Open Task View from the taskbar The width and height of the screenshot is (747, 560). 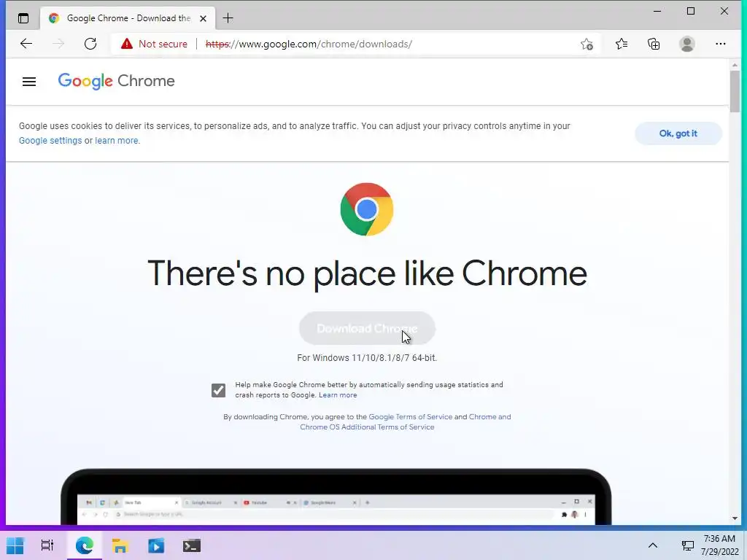click(x=47, y=545)
